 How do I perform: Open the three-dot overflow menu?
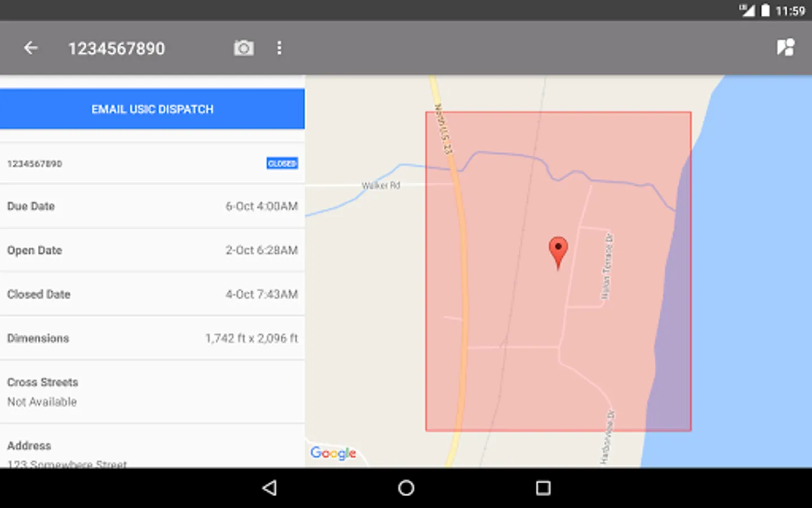click(x=279, y=49)
